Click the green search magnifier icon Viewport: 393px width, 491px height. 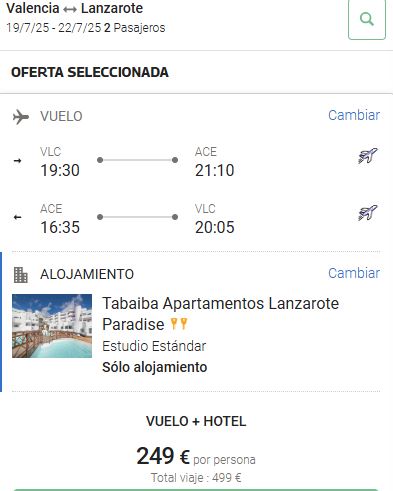(367, 19)
